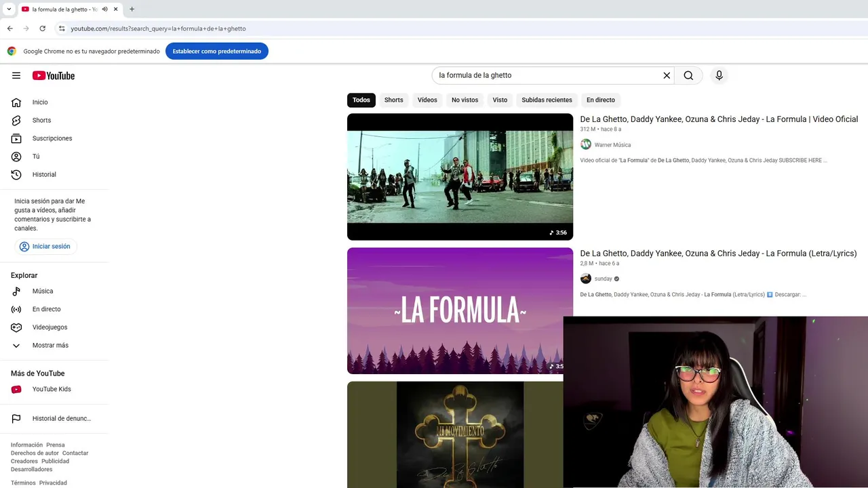Viewport: 868px width, 488px height.
Task: Click the Creadores footer link
Action: pos(24,462)
